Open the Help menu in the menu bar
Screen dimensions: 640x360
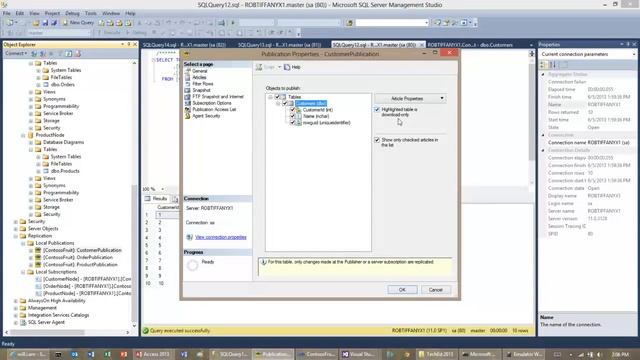click(130, 13)
